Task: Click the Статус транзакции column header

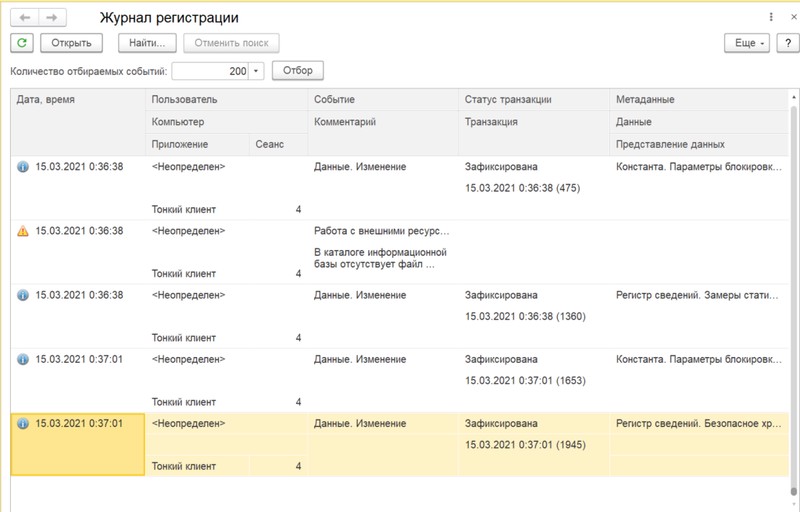Action: [x=534, y=100]
